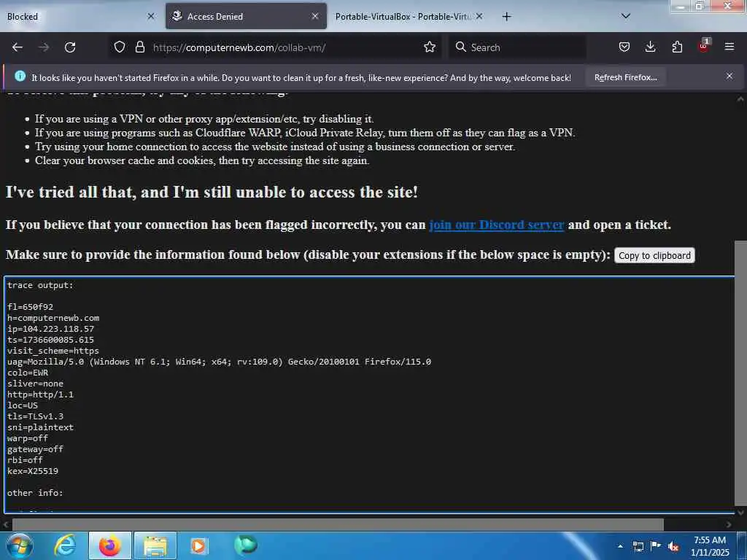Click Copy to clipboard button

(x=654, y=255)
